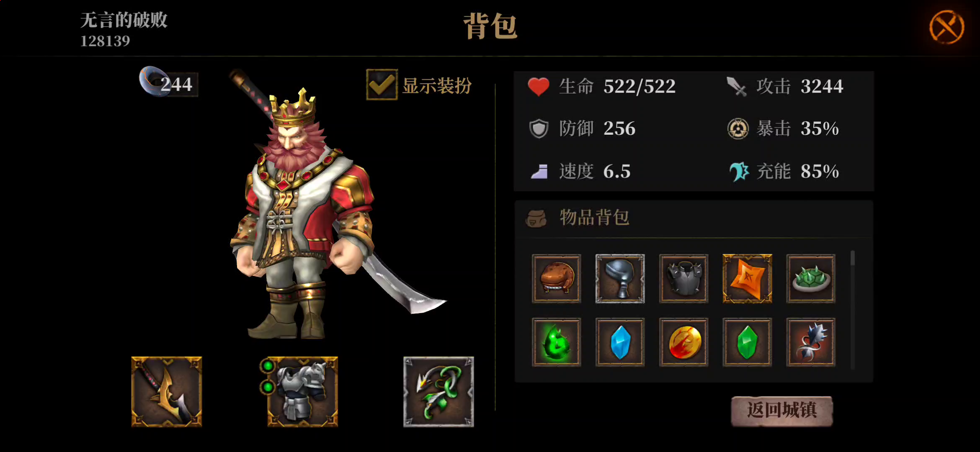Select the dark chest armor item

coord(683,278)
